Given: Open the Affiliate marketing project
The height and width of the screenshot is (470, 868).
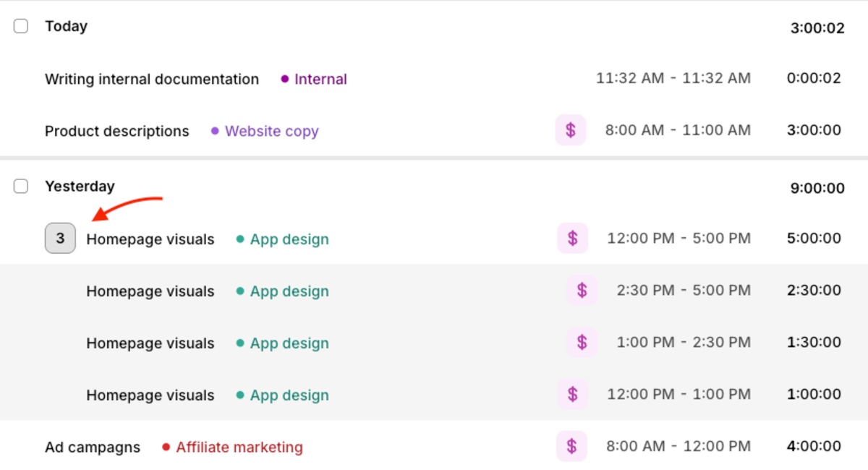Looking at the screenshot, I should click(x=239, y=447).
